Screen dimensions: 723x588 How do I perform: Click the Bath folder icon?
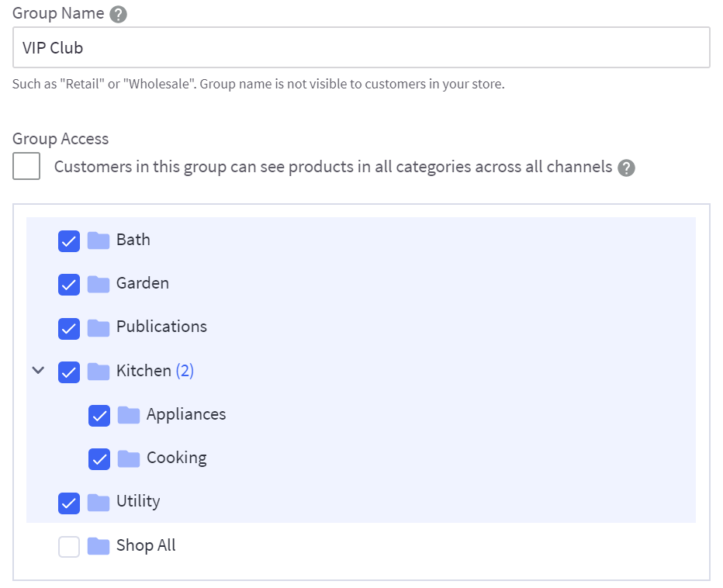point(99,240)
